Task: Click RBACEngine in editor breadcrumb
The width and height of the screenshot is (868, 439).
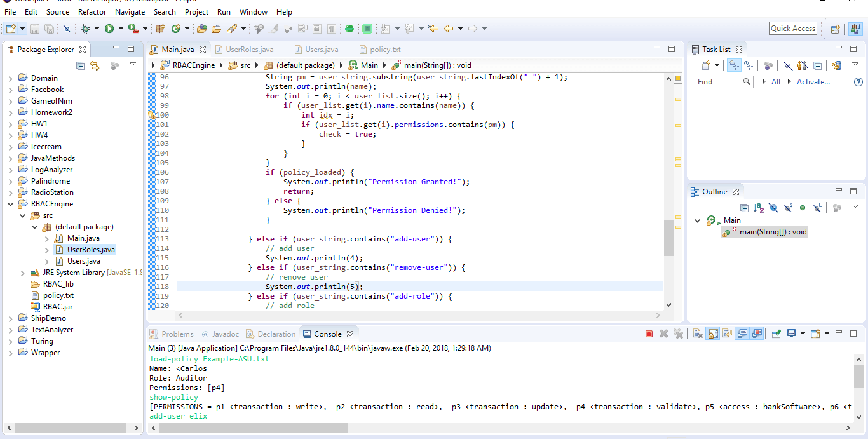Action: [194, 65]
